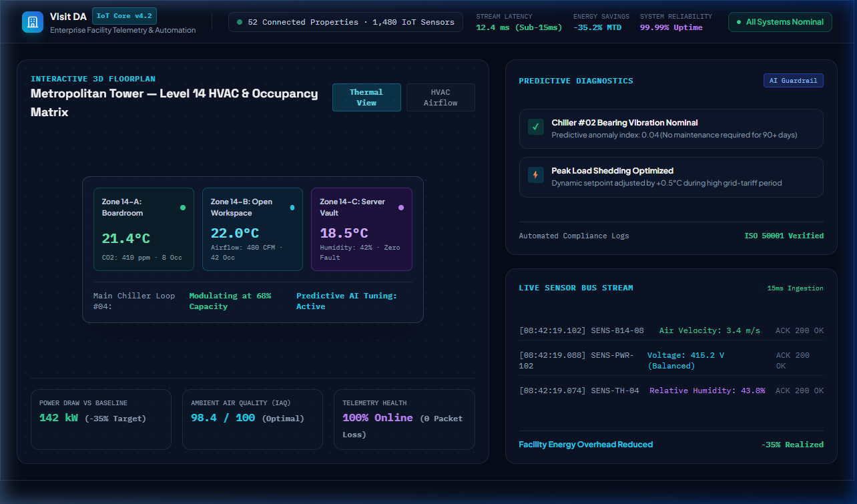Click the 99.99% Uptime reliability value
This screenshot has width=857, height=504.
(x=671, y=27)
